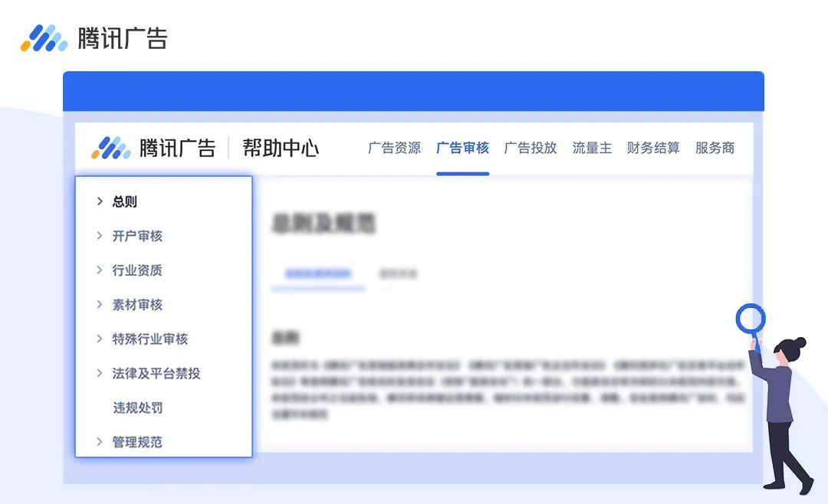Open 管理规范 in the sidebar
828x504 pixels.
click(137, 442)
